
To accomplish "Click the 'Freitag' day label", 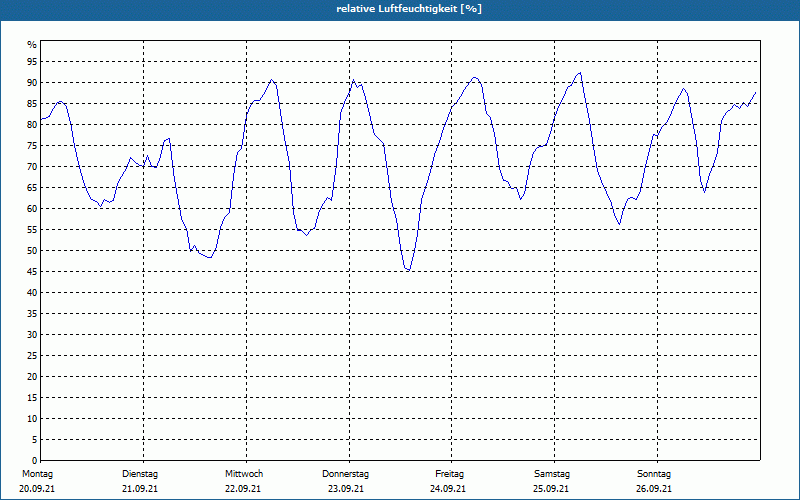I will click(x=449, y=474).
